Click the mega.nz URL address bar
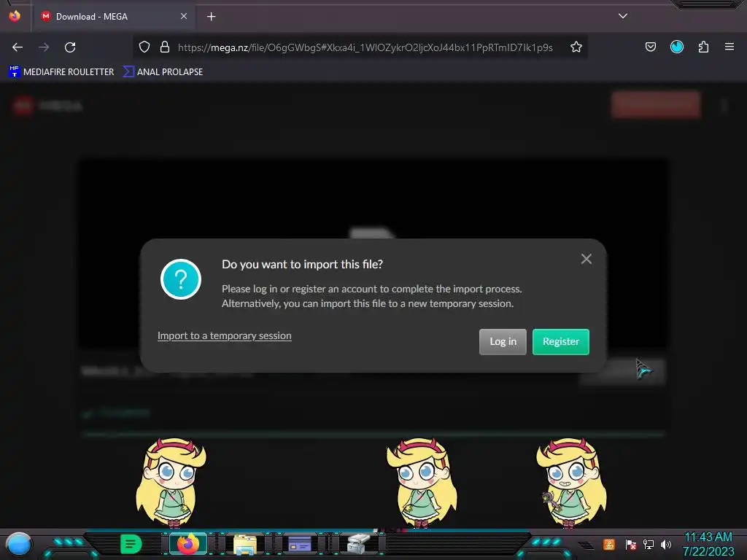Image resolution: width=747 pixels, height=560 pixels. point(365,47)
